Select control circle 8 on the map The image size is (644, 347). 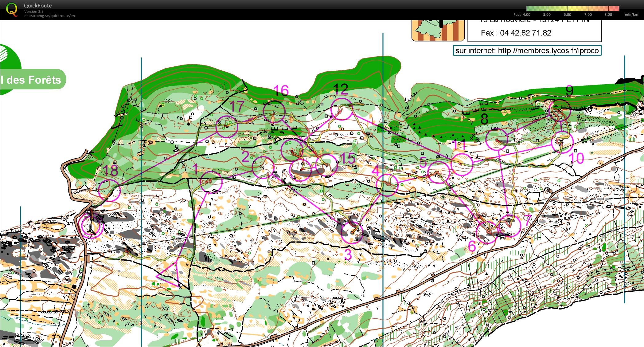click(497, 139)
